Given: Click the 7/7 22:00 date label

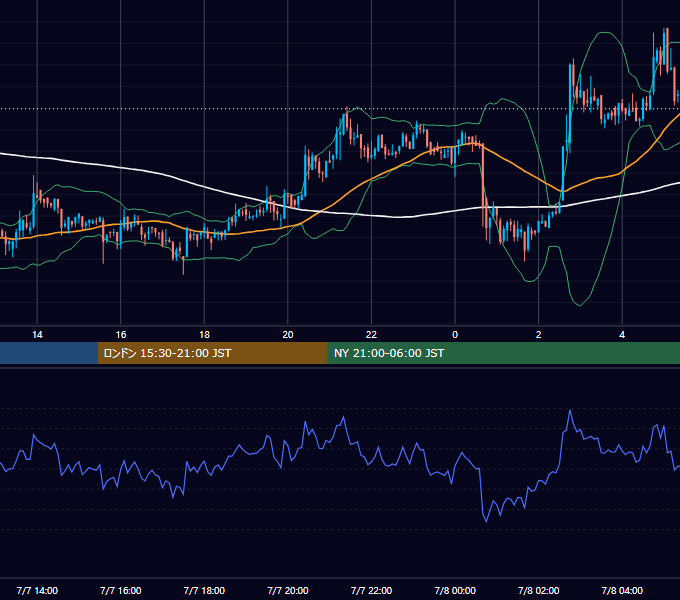Looking at the screenshot, I should click(x=371, y=590).
